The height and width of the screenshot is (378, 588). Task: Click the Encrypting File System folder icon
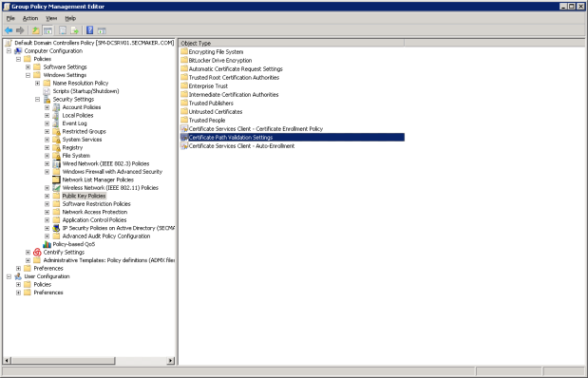pyautogui.click(x=184, y=51)
